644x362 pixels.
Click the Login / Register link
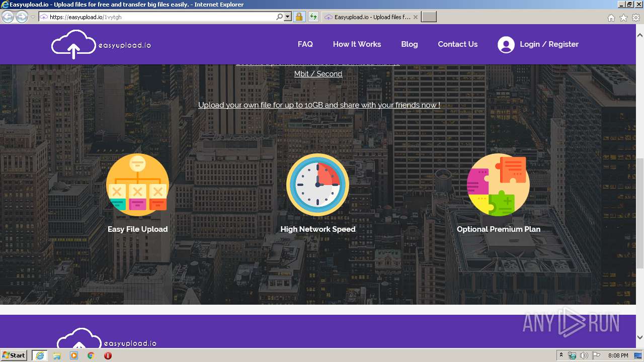coord(549,44)
